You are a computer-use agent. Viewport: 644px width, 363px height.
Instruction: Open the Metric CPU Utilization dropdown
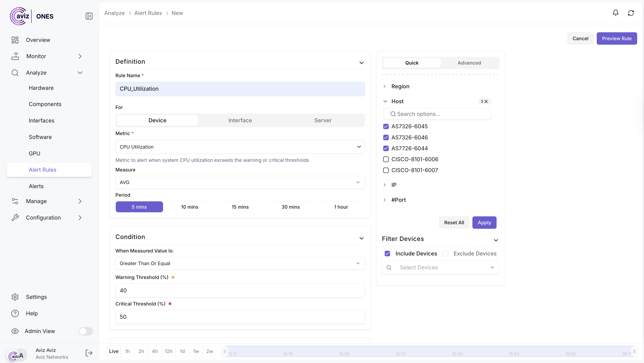[240, 147]
